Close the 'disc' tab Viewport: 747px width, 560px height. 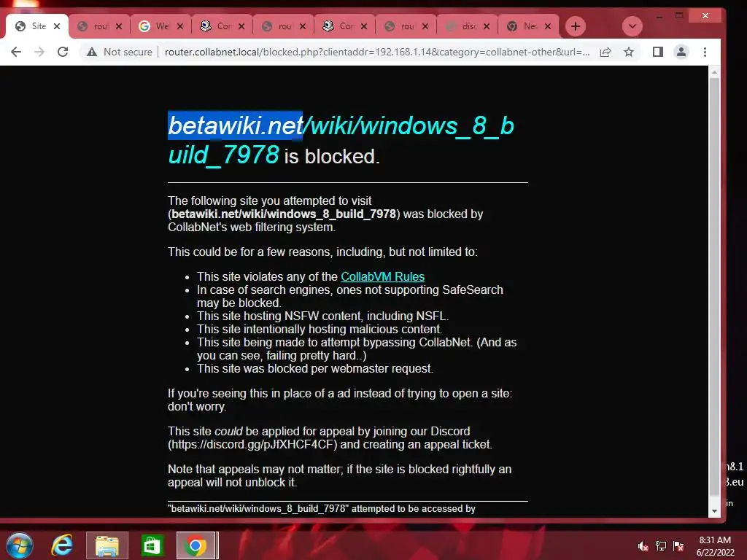[x=487, y=26]
